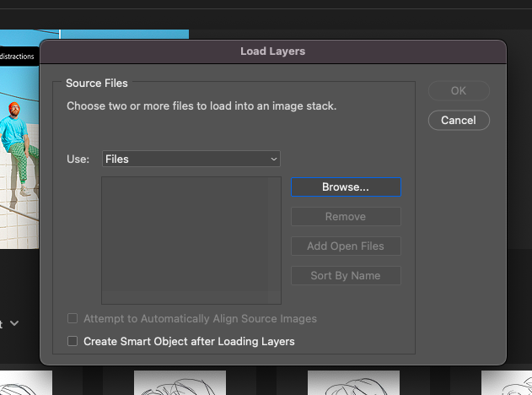The width and height of the screenshot is (532, 395).
Task: Expand the chevron arrow left of the dialog
Action: pos(14,323)
